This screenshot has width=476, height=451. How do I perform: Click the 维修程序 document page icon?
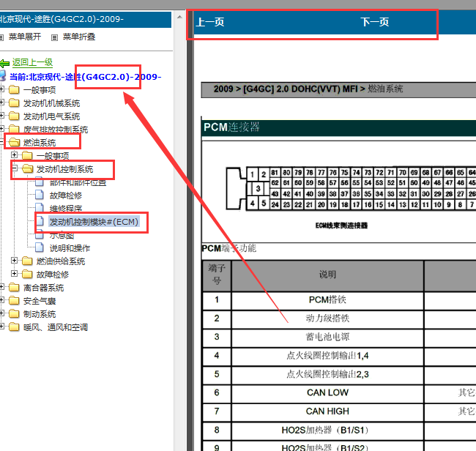[x=40, y=208]
